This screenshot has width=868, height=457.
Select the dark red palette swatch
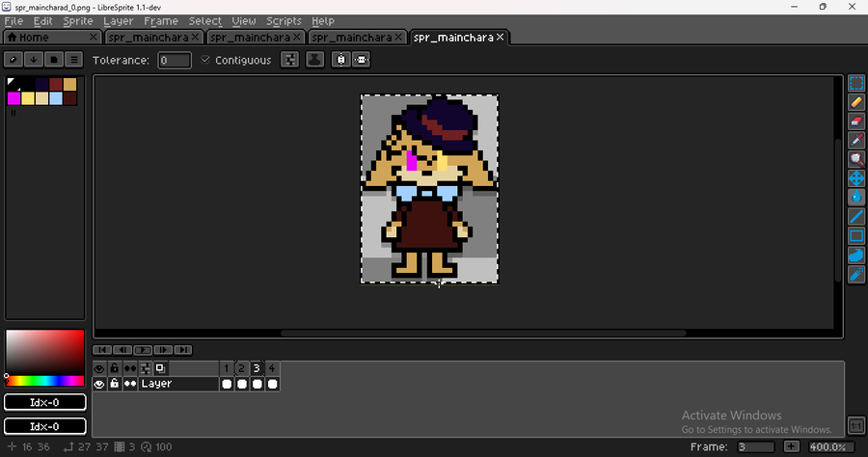pos(56,85)
